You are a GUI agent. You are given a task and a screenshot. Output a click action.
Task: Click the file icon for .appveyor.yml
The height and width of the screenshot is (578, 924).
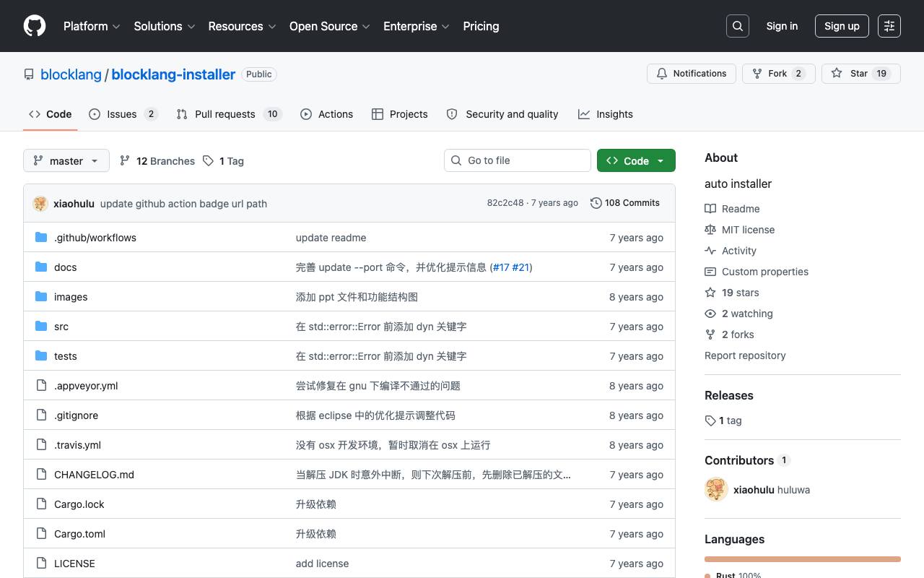pyautogui.click(x=41, y=385)
